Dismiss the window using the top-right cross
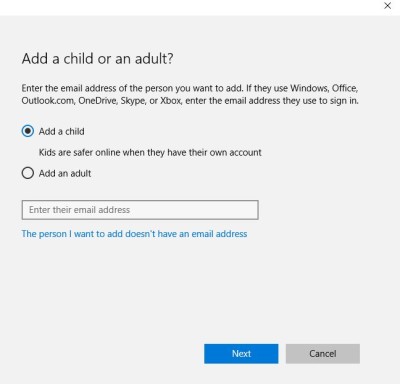Screen dimensions: 400x384 [387, 6]
